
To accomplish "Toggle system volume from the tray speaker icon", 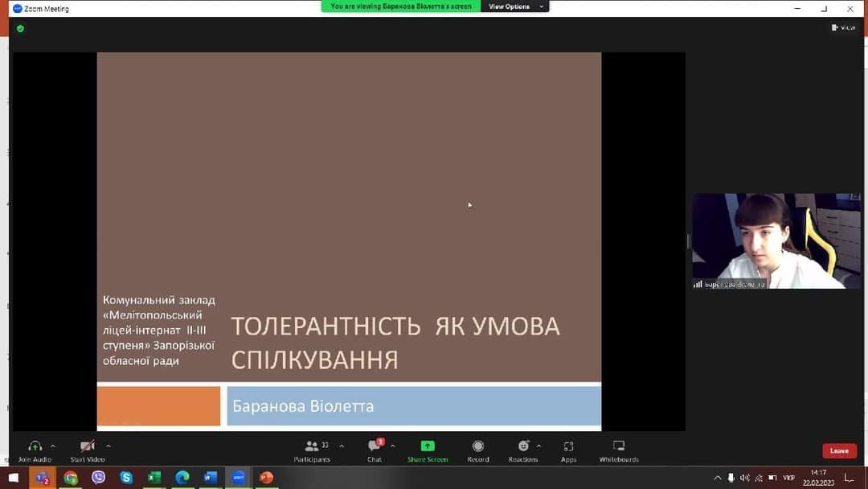I will (744, 478).
